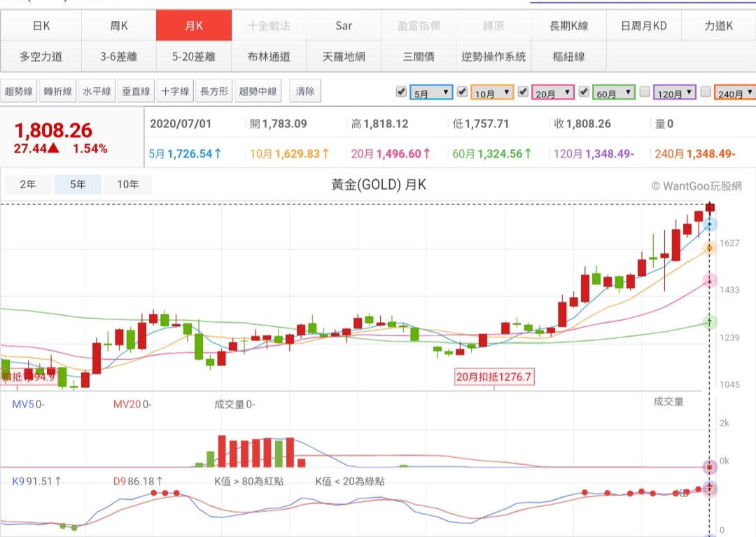
Task: Open the 10月 period dropdown
Action: [x=493, y=92]
